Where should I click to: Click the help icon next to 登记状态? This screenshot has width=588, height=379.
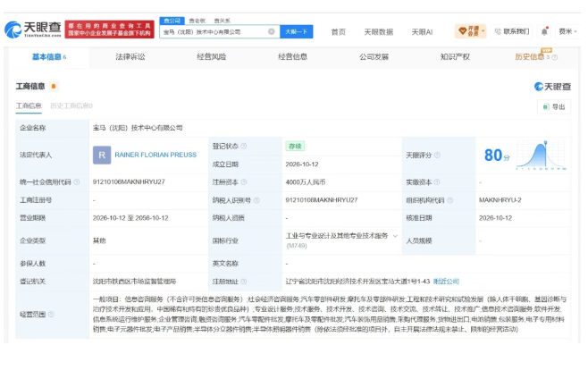coord(244,146)
